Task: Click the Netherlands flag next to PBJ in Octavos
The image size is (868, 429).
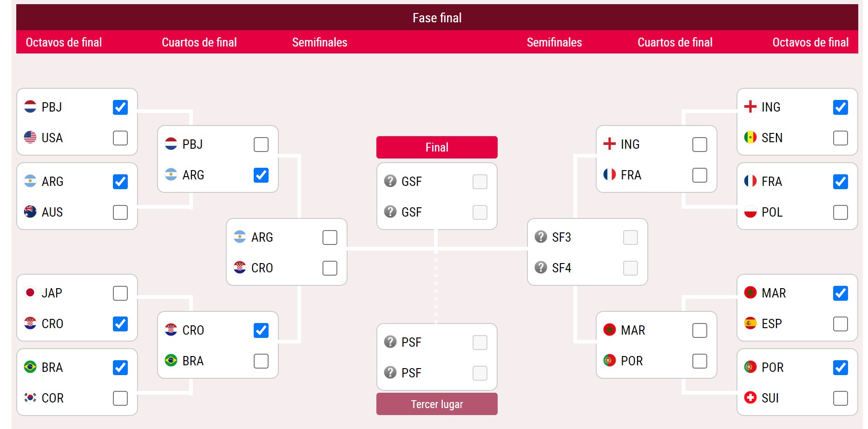Action: [x=30, y=106]
